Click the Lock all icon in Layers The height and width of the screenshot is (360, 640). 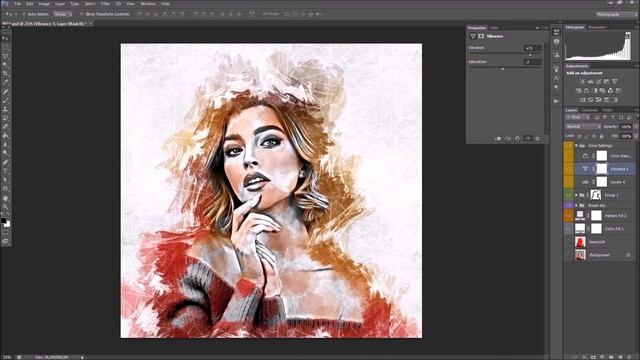[601, 136]
